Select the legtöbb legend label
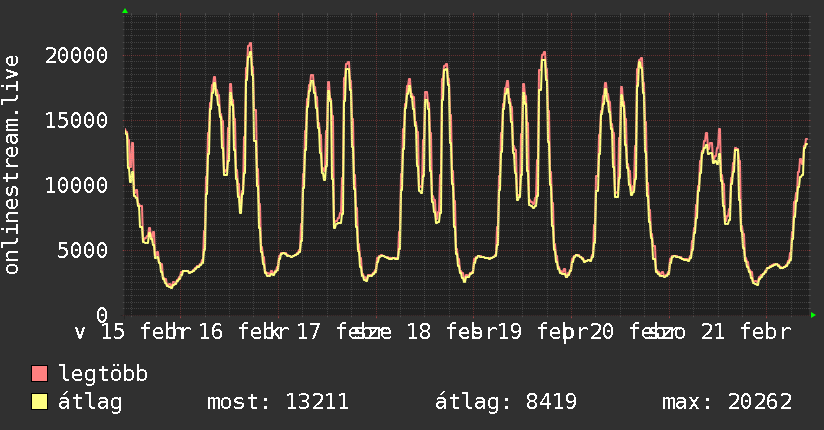This screenshot has width=824, height=430. pyautogui.click(x=103, y=375)
